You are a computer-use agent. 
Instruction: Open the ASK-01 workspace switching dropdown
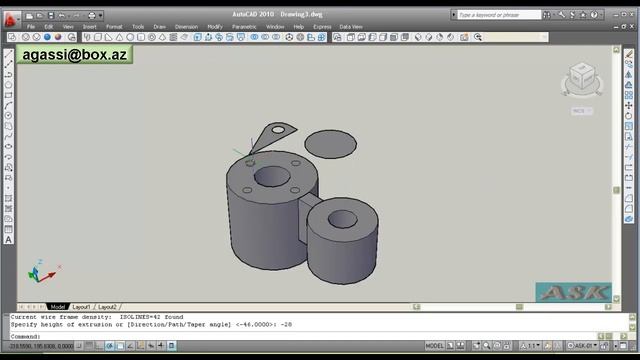coord(583,346)
